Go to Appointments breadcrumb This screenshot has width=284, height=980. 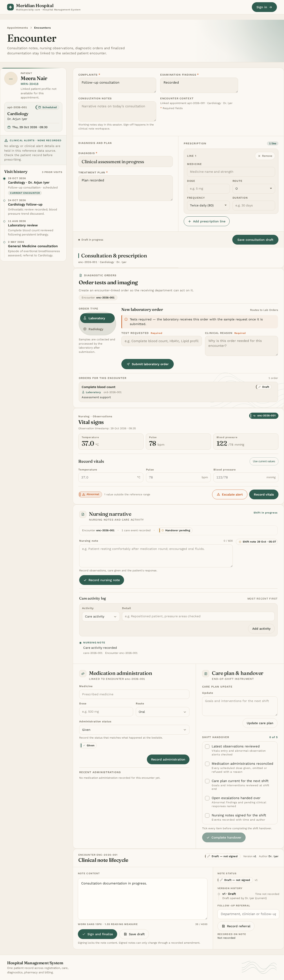[x=18, y=28]
